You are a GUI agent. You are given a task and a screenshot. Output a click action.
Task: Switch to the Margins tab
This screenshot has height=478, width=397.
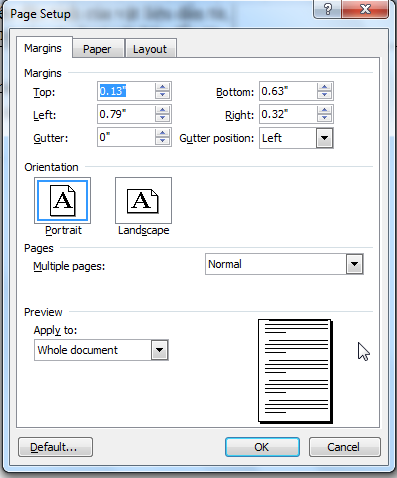43,48
